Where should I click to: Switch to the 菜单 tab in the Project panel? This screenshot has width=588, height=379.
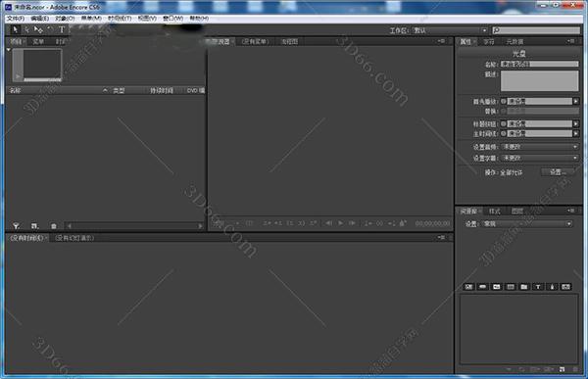38,41
